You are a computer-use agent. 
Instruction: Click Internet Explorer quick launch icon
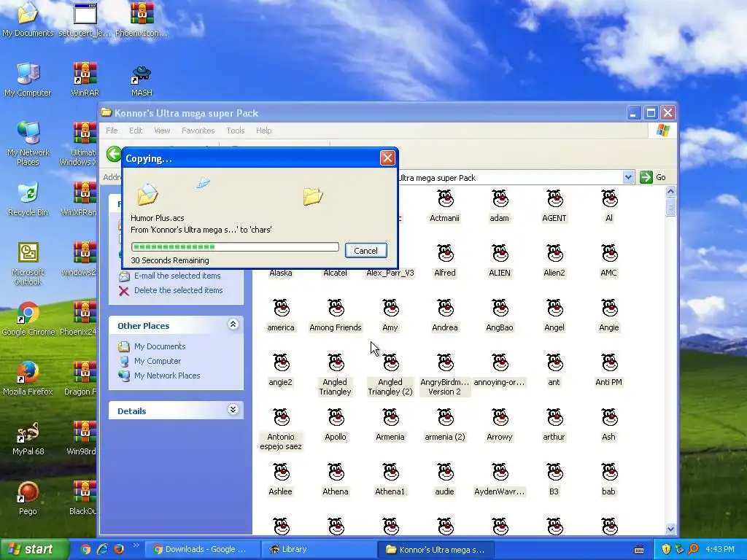[x=102, y=550]
